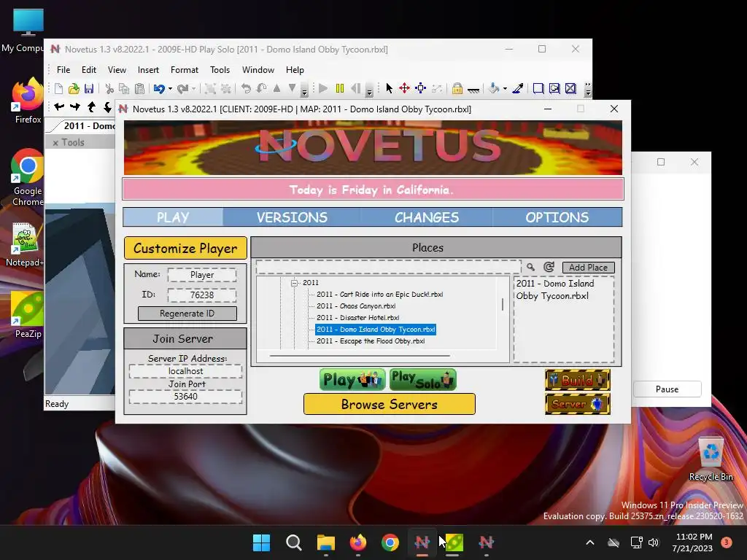Click the Cut scissors icon
The width and height of the screenshot is (747, 560).
(109, 88)
